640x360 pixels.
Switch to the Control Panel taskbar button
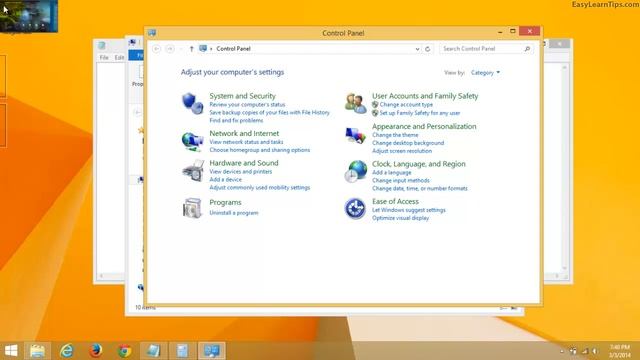211,351
